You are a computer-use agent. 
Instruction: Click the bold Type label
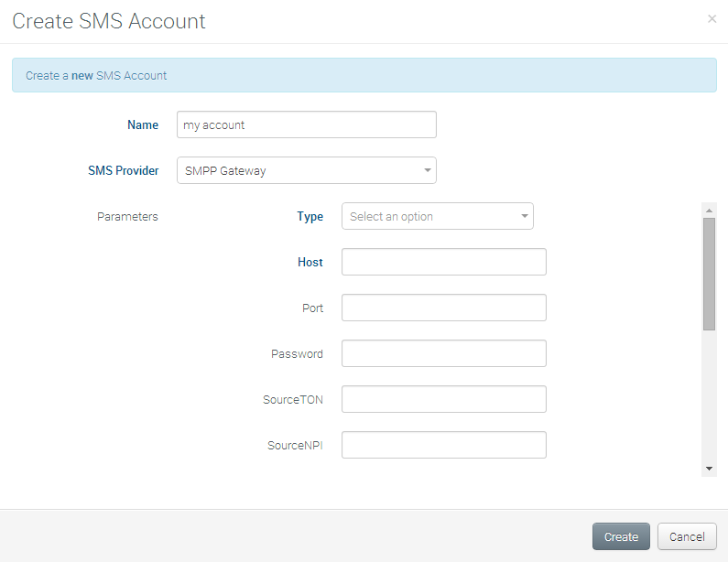coord(310,217)
